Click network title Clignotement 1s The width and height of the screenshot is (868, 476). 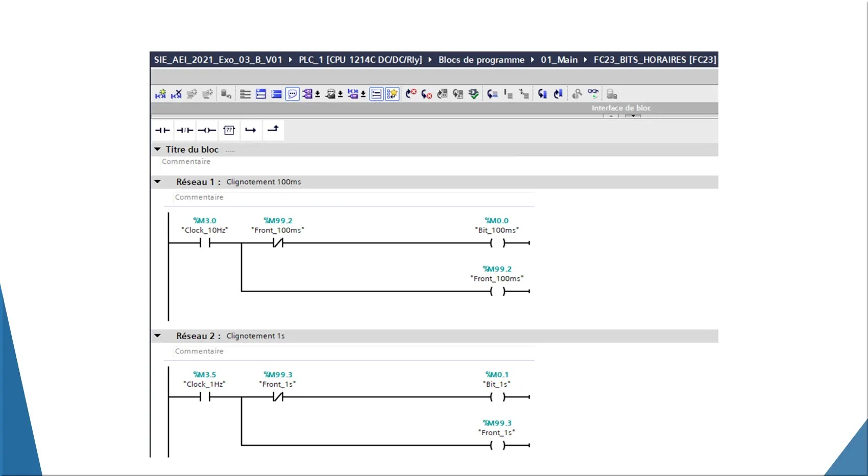(256, 336)
